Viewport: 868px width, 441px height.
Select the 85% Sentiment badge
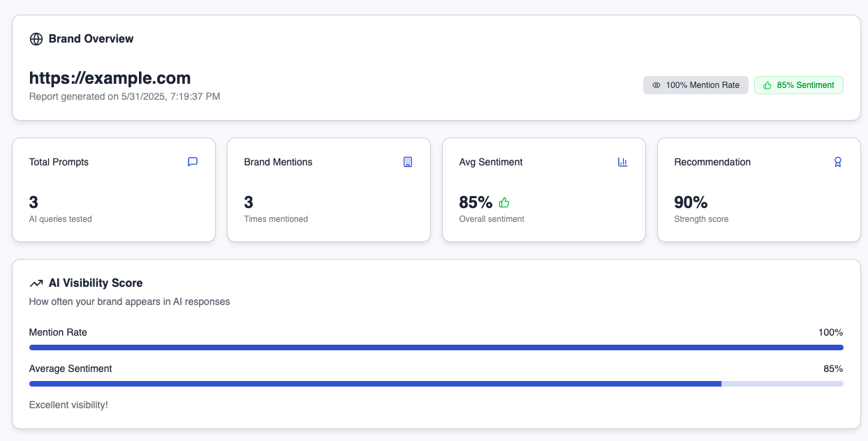798,85
